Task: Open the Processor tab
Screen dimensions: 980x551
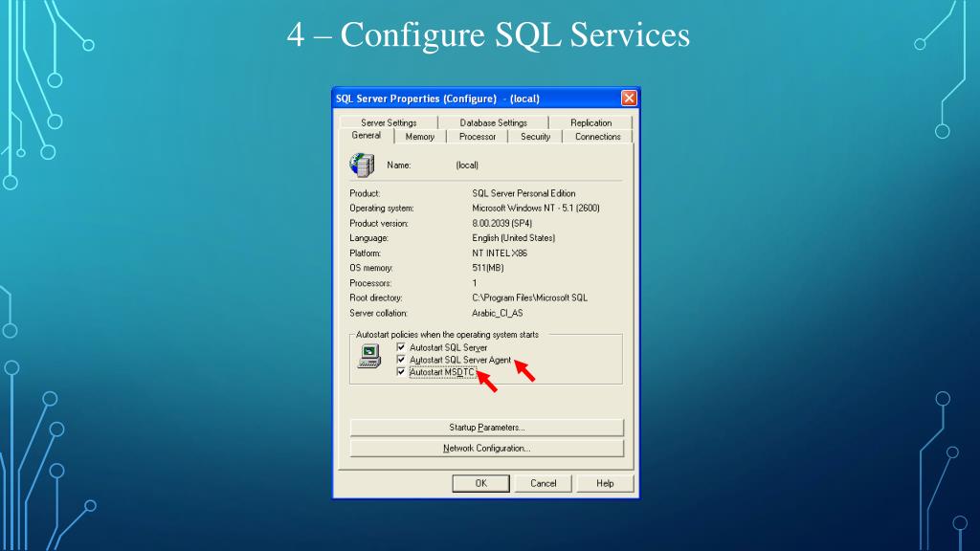Action: coord(477,137)
